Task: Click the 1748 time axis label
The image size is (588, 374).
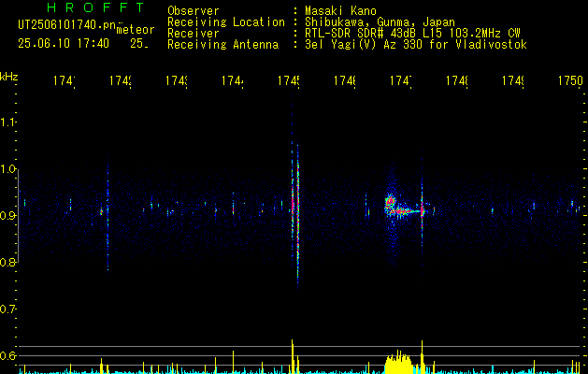Action: point(457,80)
